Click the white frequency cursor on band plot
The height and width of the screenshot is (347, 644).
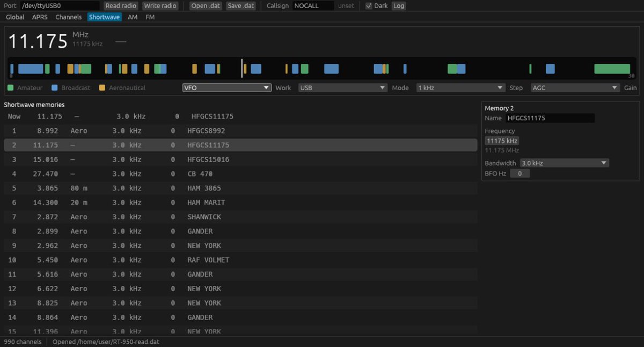pyautogui.click(x=241, y=69)
